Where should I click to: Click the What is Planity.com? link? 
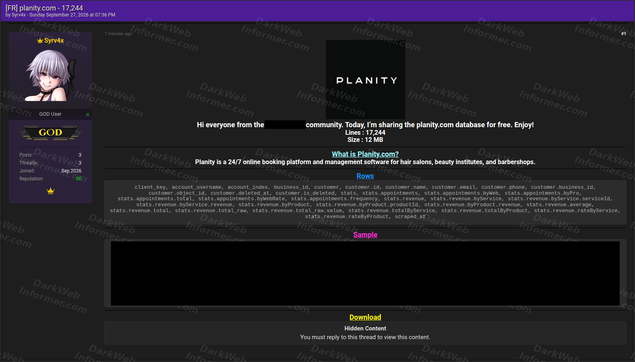pos(365,154)
